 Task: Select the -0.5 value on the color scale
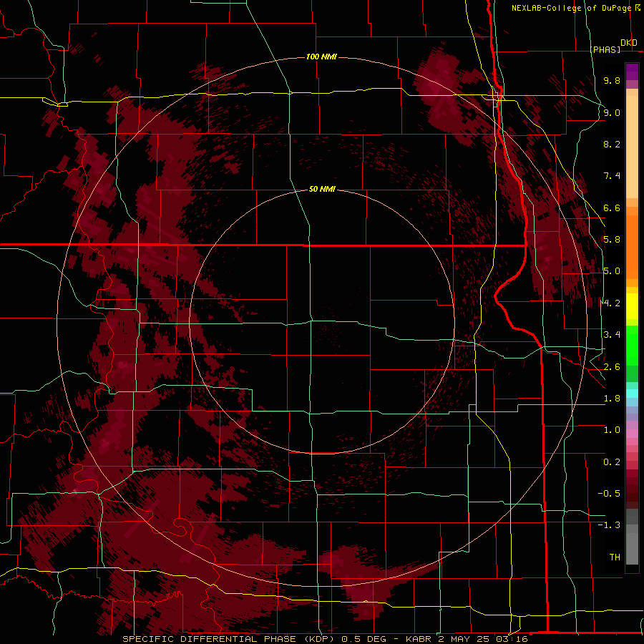click(609, 494)
